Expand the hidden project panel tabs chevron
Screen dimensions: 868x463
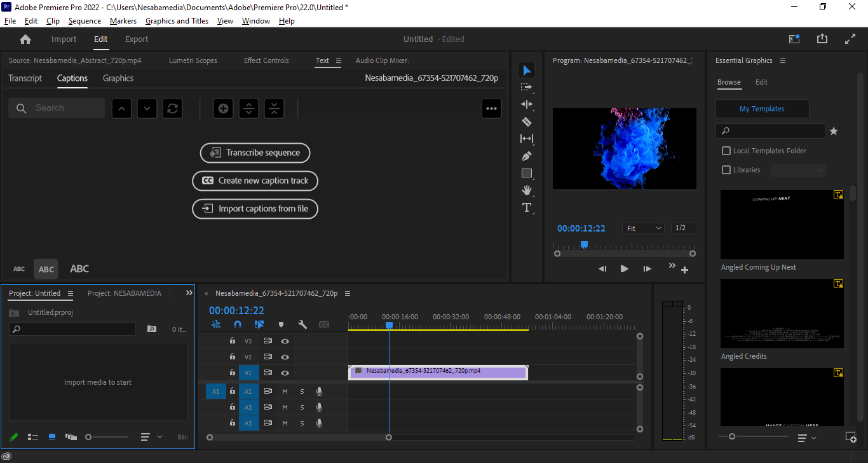189,293
